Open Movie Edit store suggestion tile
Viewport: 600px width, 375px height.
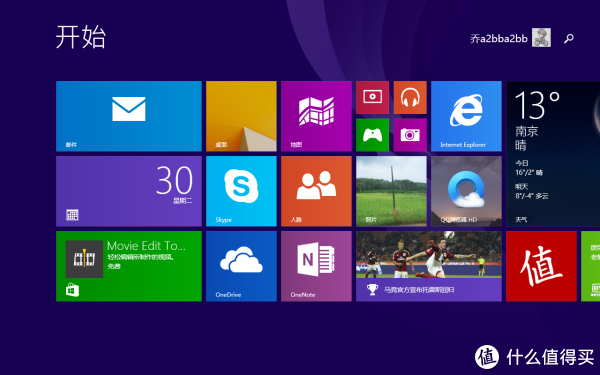click(129, 266)
